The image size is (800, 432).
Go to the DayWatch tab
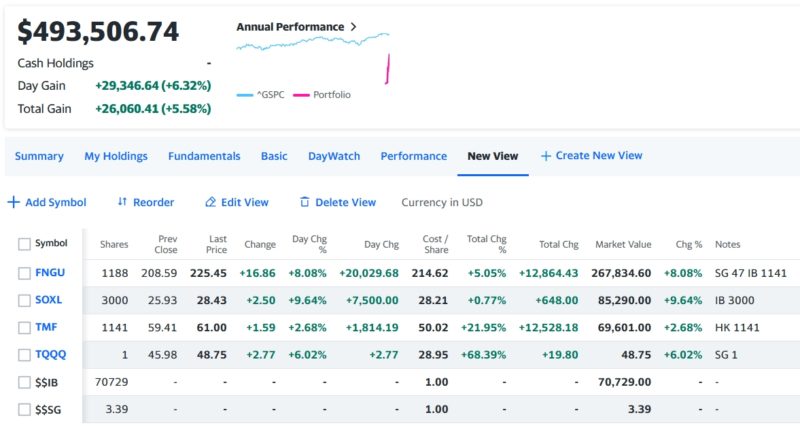[x=334, y=156]
